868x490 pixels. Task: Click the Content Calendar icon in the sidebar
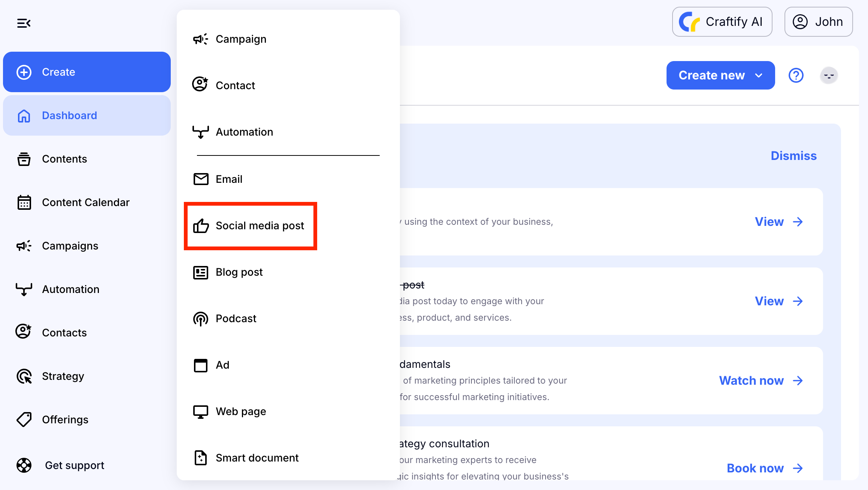click(24, 202)
